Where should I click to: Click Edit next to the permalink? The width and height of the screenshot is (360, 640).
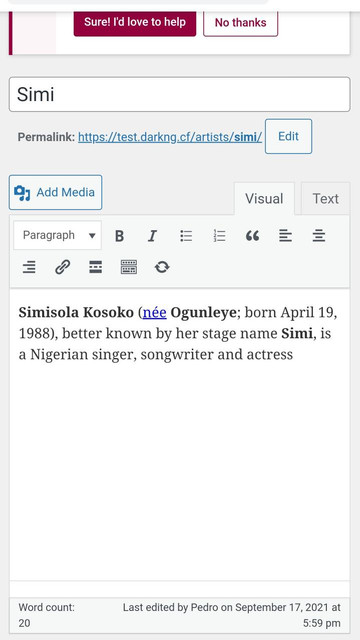click(289, 136)
